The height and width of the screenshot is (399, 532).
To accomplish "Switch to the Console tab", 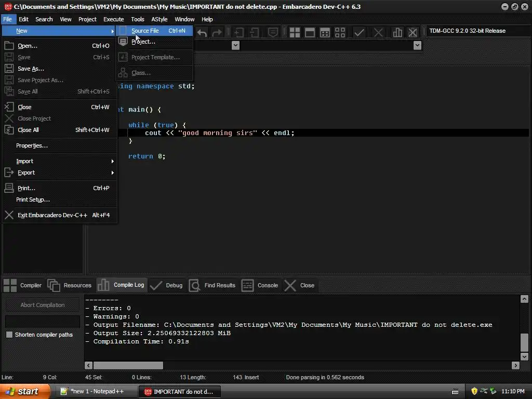I will click(260, 285).
